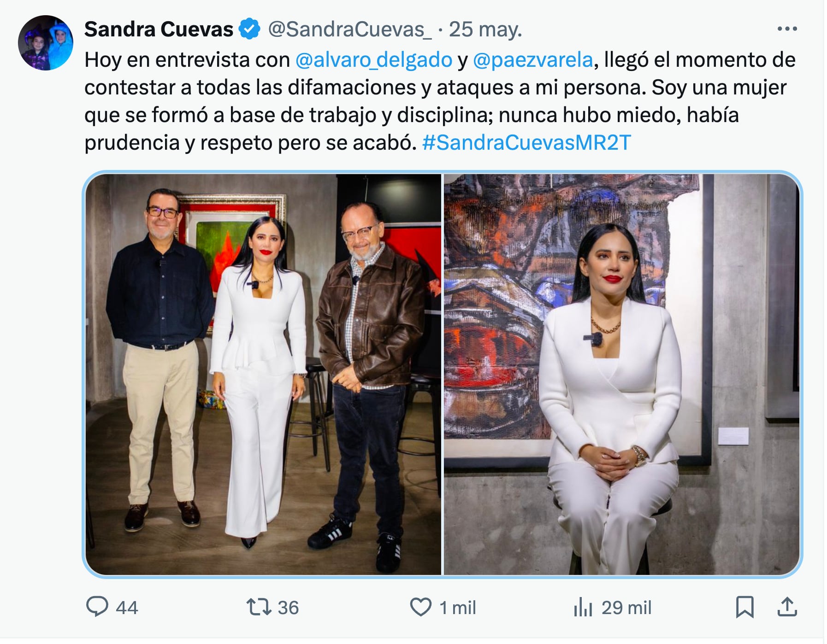The width and height of the screenshot is (827, 644).
Task: Open right photo of seated woman
Action: (621, 374)
